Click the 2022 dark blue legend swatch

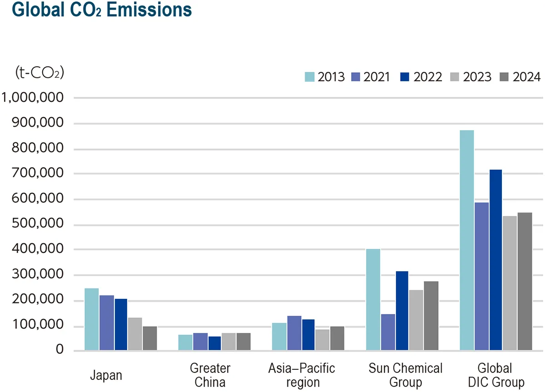[406, 76]
